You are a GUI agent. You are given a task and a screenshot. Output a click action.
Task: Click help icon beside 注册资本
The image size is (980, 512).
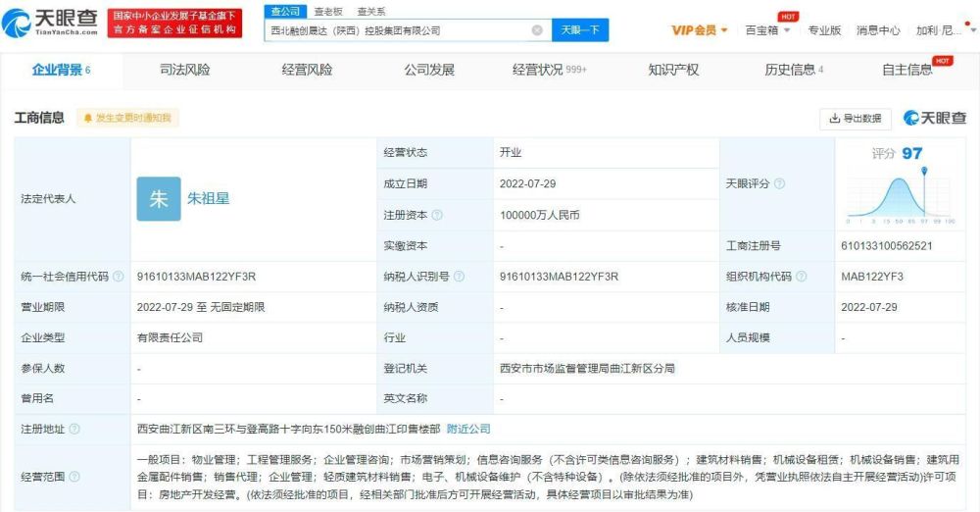pyautogui.click(x=437, y=215)
